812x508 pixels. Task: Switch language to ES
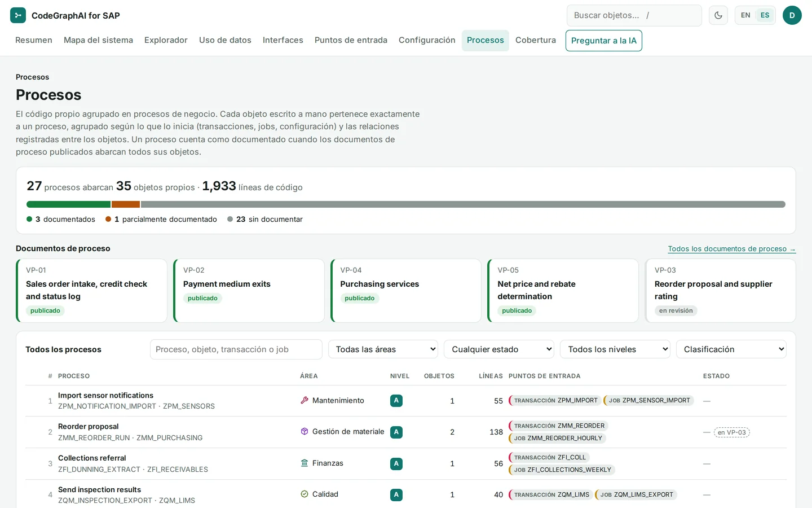click(765, 15)
